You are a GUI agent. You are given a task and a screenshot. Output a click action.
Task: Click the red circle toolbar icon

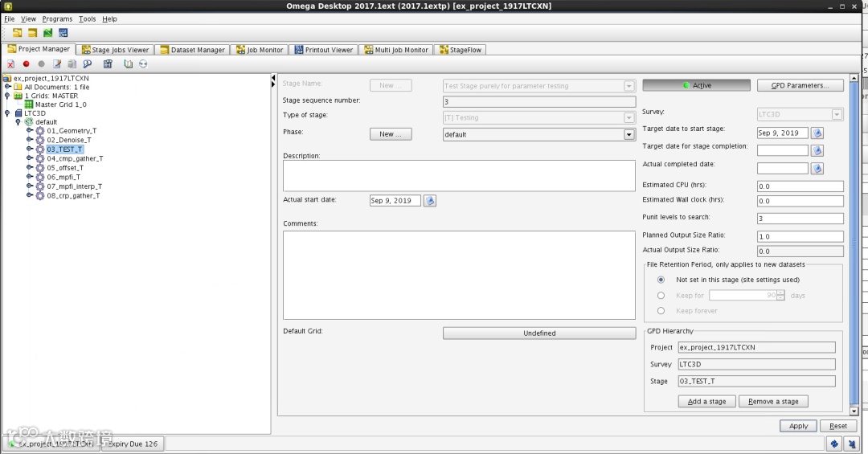point(26,64)
